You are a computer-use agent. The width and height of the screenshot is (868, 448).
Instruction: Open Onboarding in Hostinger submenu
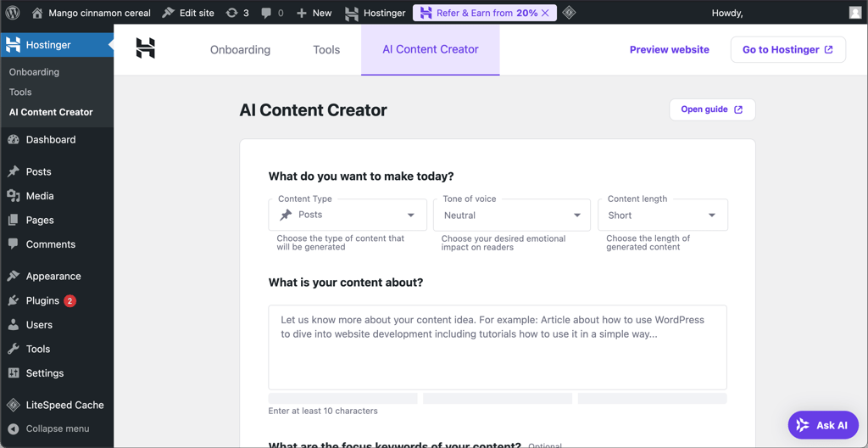click(34, 72)
